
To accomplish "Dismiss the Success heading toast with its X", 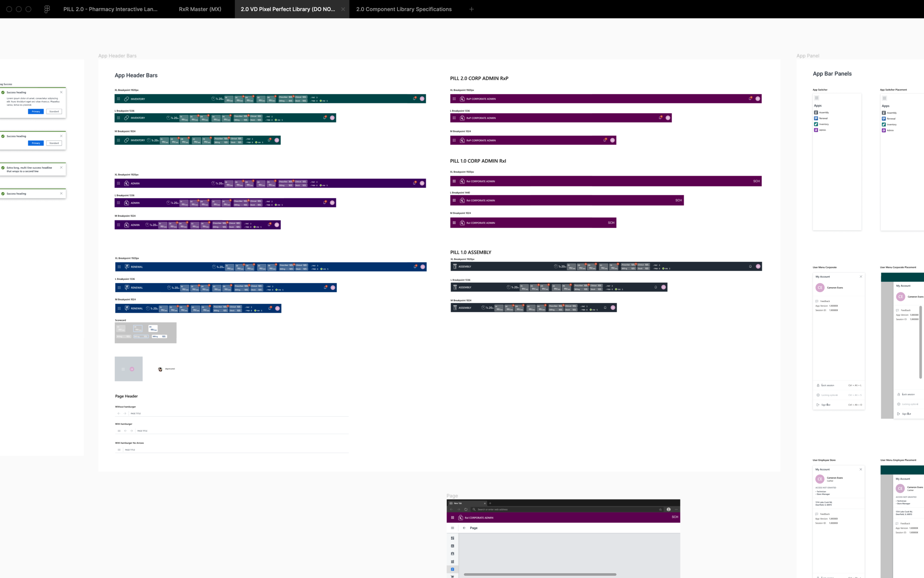I will click(x=61, y=92).
